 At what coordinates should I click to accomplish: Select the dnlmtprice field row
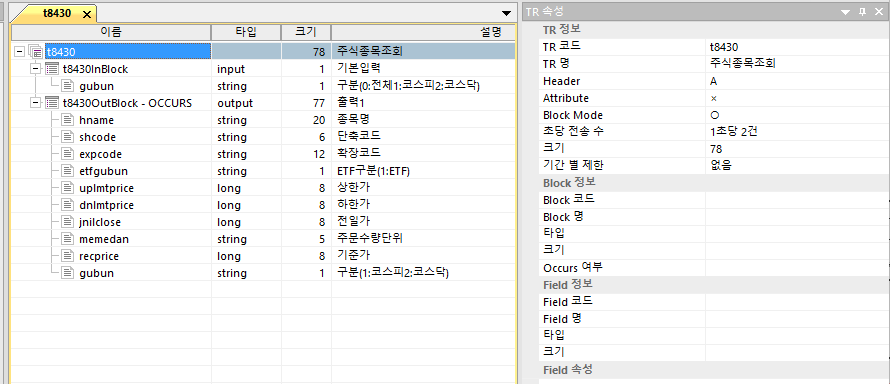point(263,205)
